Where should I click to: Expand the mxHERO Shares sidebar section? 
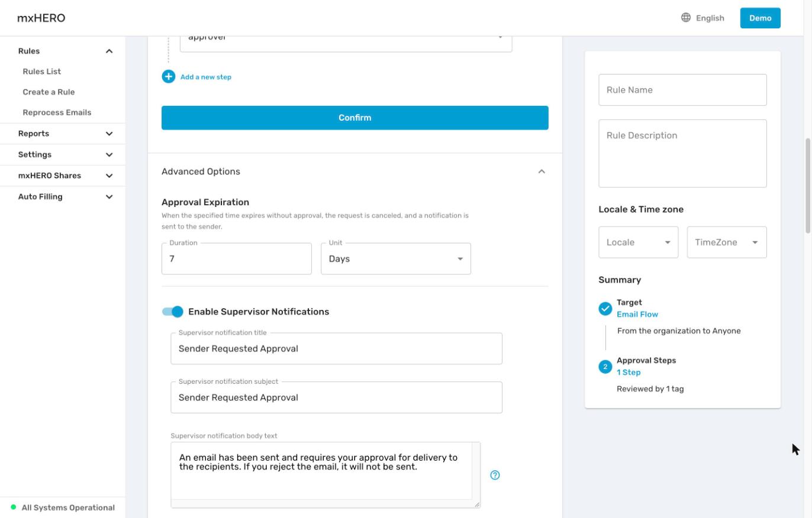pos(109,176)
